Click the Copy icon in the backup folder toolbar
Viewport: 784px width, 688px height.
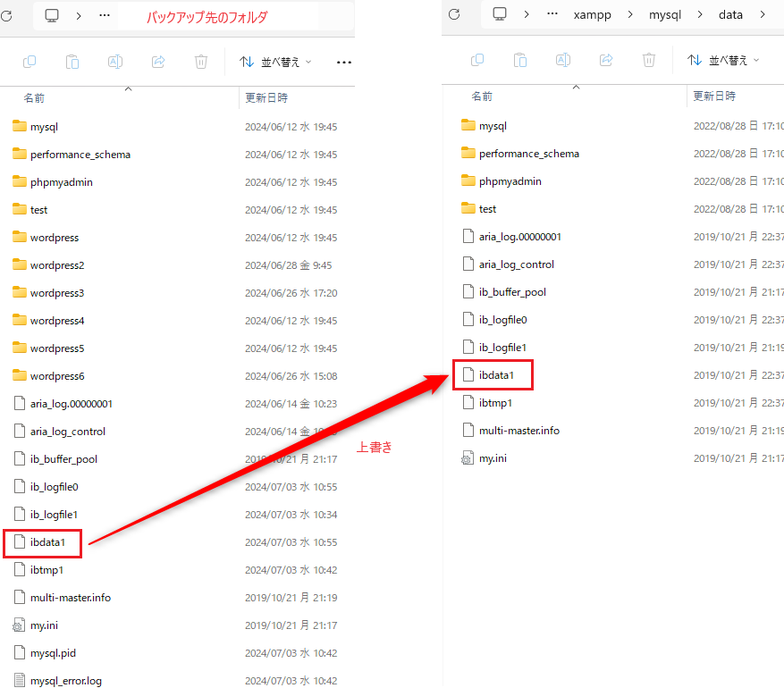click(x=30, y=62)
